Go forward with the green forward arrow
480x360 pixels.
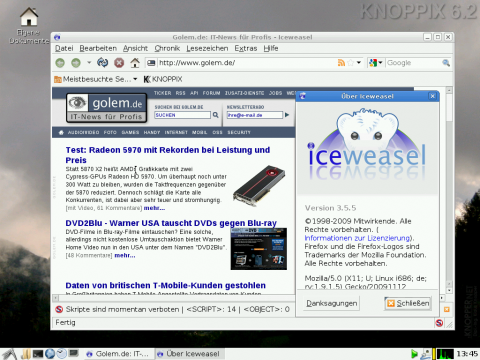76,62
